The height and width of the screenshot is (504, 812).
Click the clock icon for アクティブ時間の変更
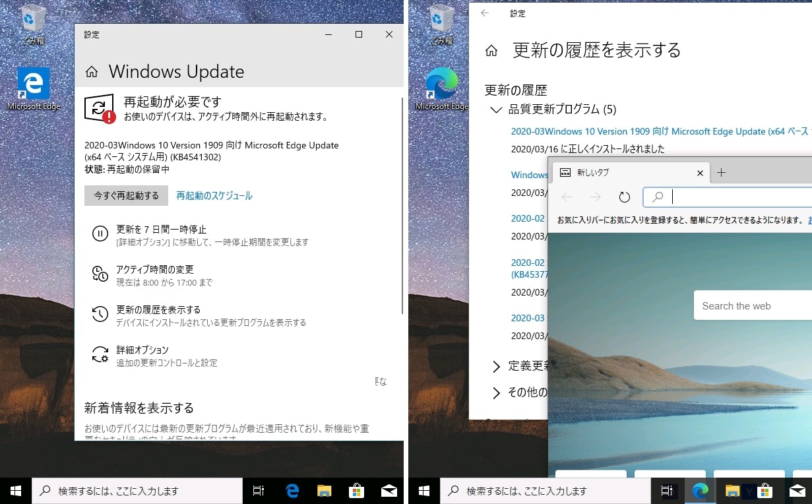[x=100, y=274]
